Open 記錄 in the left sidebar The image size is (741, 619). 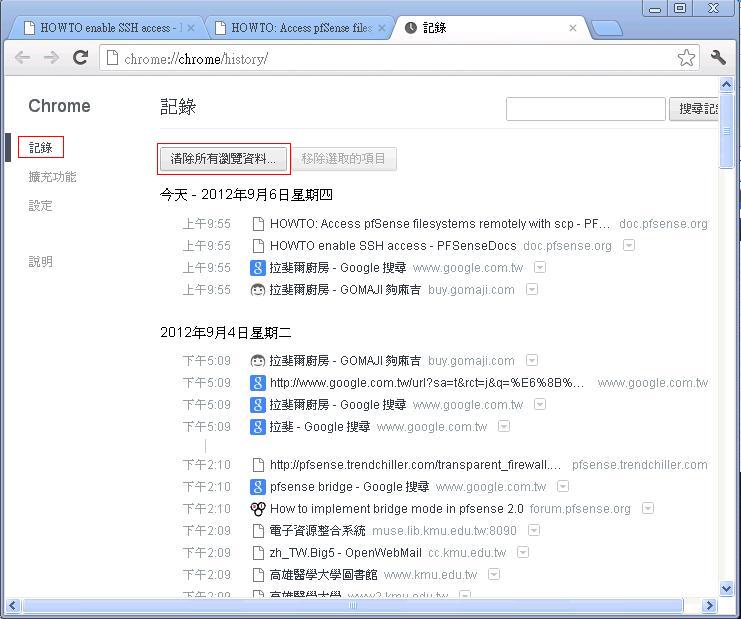pyautogui.click(x=41, y=147)
